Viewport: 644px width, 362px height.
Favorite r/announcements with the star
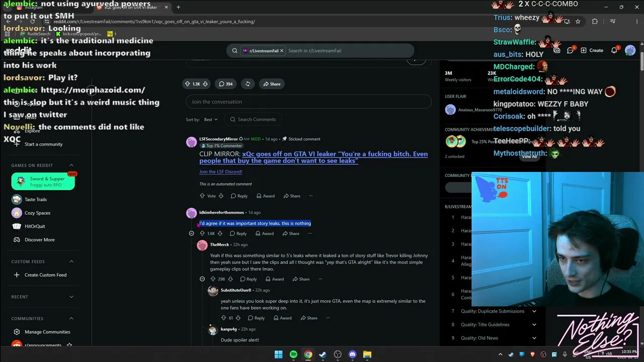69,345
